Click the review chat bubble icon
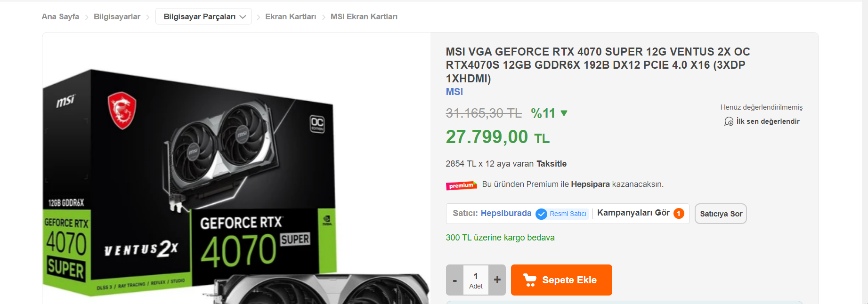Screen dimensions: 868x304 (x=729, y=121)
